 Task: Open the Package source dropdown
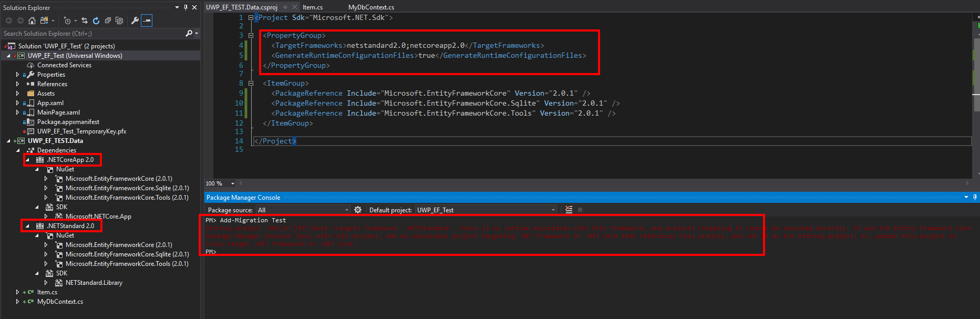click(303, 210)
